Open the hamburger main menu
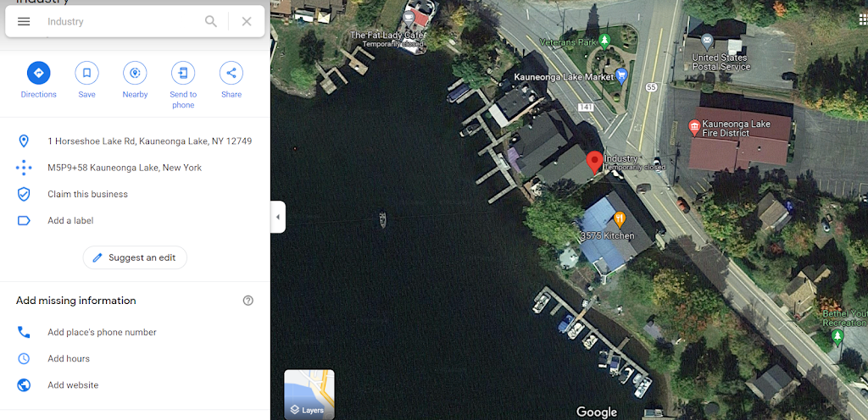The image size is (868, 420). coord(24,21)
